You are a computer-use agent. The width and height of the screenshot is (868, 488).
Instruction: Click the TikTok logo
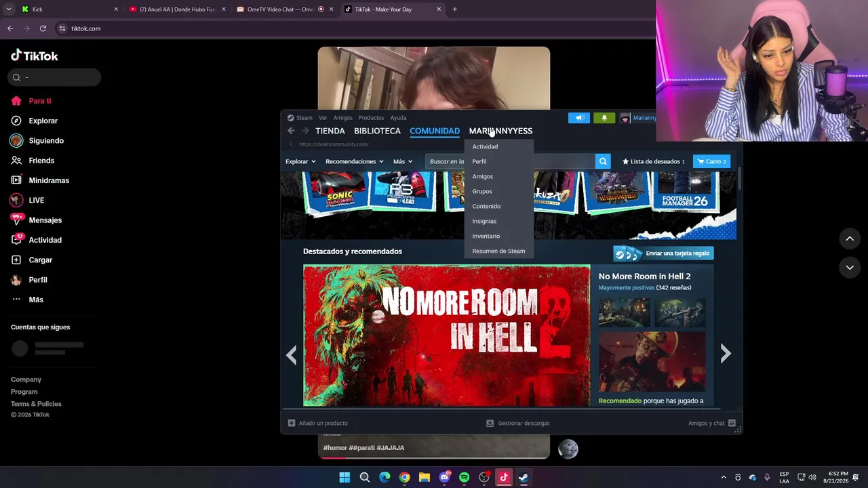pos(35,56)
